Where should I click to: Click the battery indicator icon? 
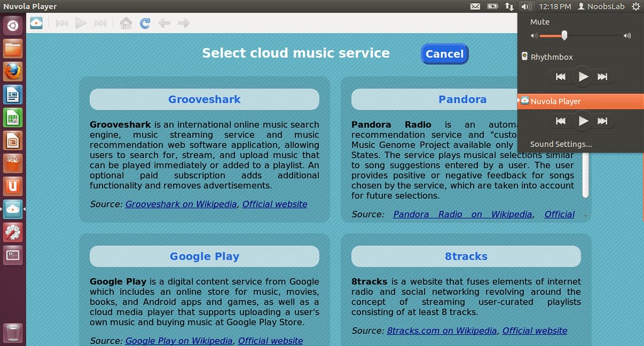(492, 6)
